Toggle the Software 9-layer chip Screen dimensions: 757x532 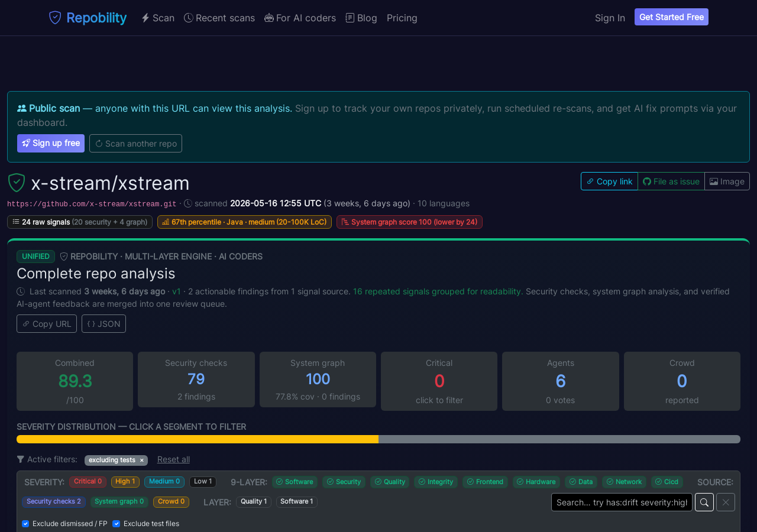(295, 482)
